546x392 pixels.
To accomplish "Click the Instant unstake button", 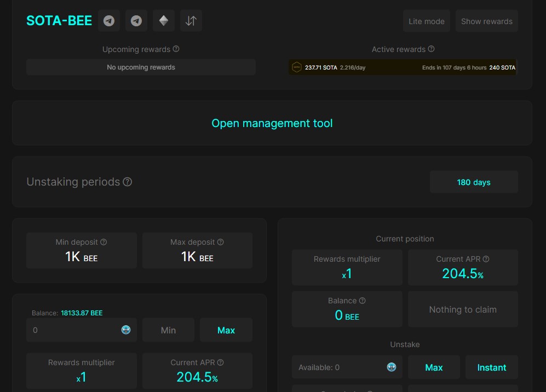I will click(492, 367).
